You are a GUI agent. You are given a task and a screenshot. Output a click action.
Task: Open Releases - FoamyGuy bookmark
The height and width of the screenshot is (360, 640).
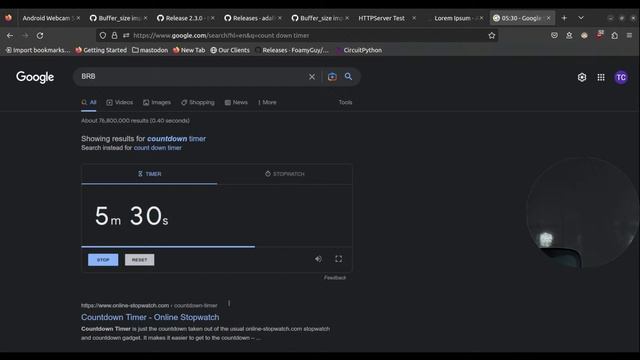tap(292, 50)
